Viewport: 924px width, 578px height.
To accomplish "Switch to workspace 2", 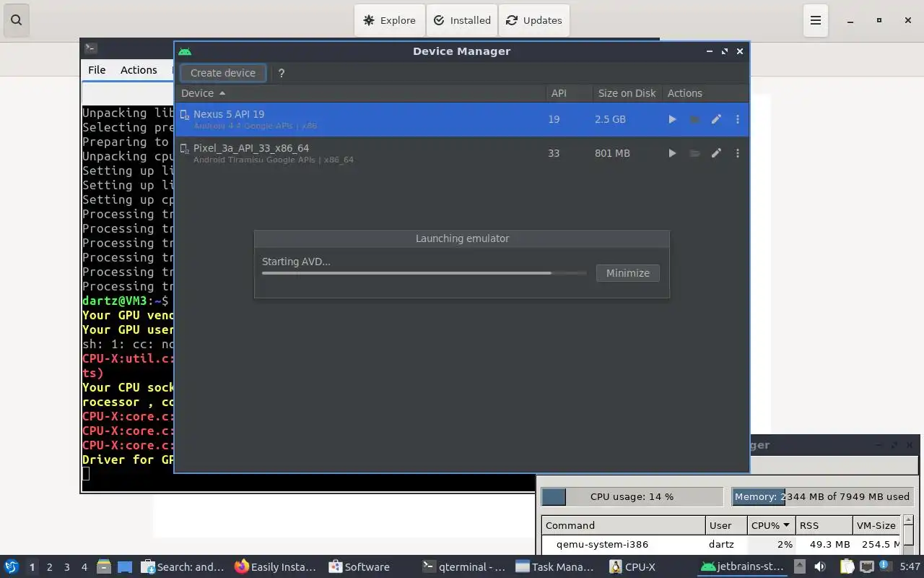I will pyautogui.click(x=49, y=567).
